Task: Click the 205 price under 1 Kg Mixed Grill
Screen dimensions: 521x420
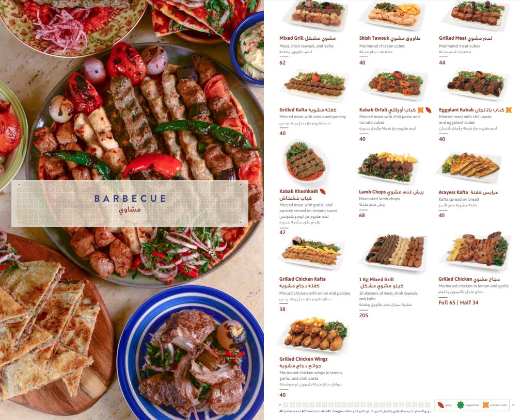Action: pos(364,315)
